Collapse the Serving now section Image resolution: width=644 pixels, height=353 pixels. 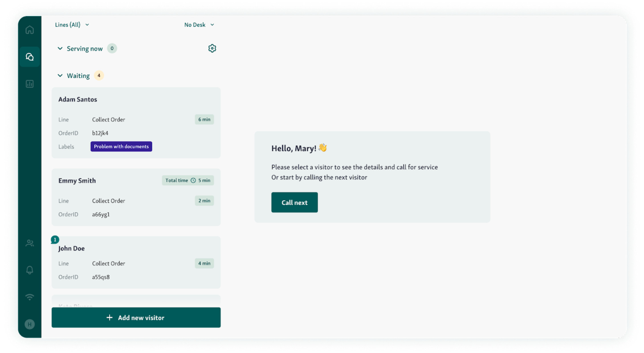pos(60,48)
